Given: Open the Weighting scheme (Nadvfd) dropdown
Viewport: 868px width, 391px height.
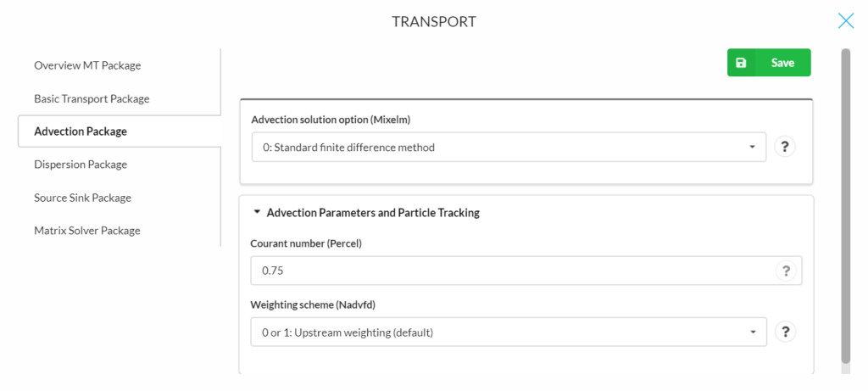Looking at the screenshot, I should tap(509, 332).
